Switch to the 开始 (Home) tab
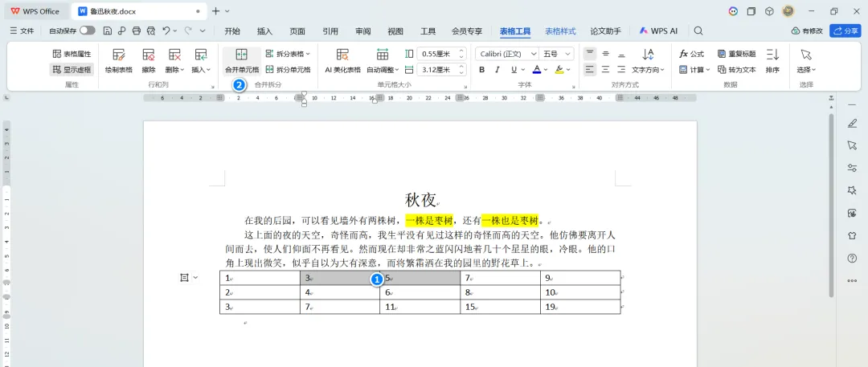Viewport: 868px width, 367px height. (232, 31)
